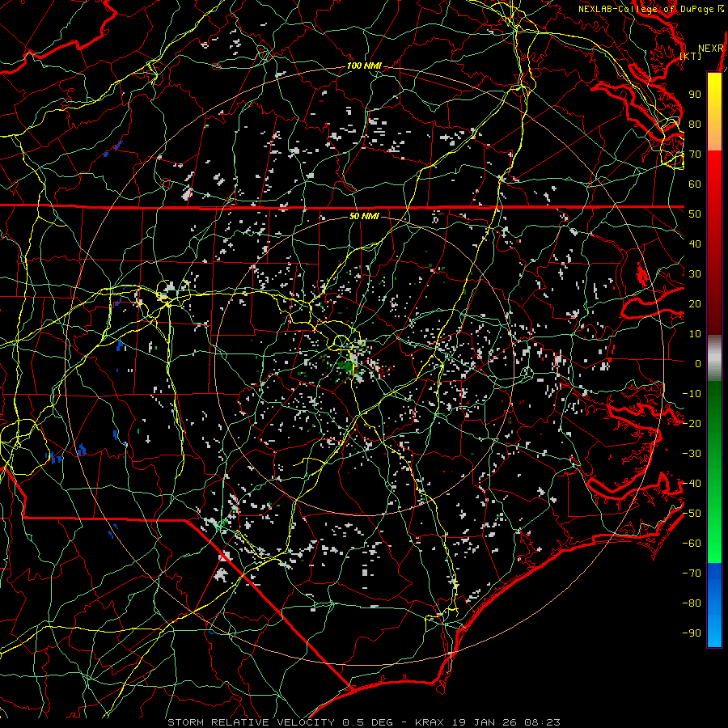The image size is (728, 728).
Task: Click the 20 value on velocity scale
Action: click(x=695, y=303)
